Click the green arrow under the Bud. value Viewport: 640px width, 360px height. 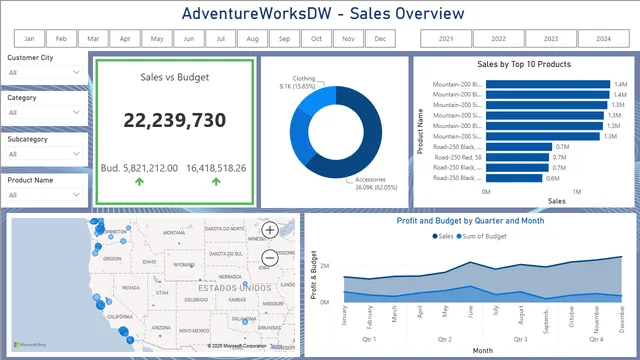click(140, 182)
